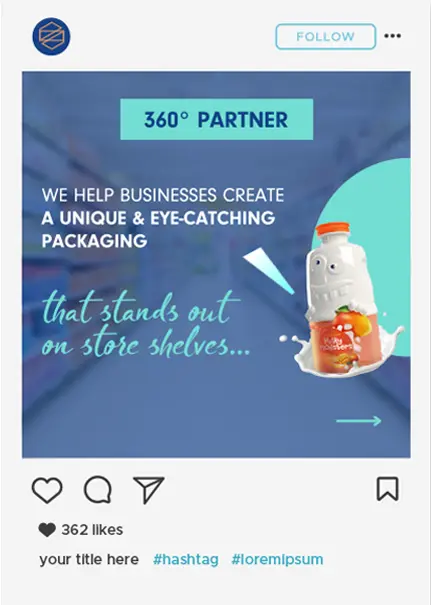Open the #loremipsum hashtag link

277,560
